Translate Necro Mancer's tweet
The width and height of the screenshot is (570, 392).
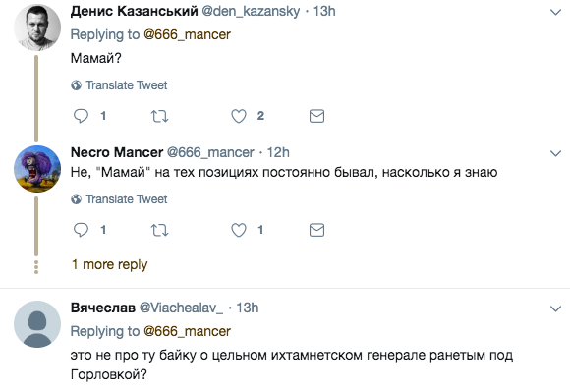(x=127, y=199)
